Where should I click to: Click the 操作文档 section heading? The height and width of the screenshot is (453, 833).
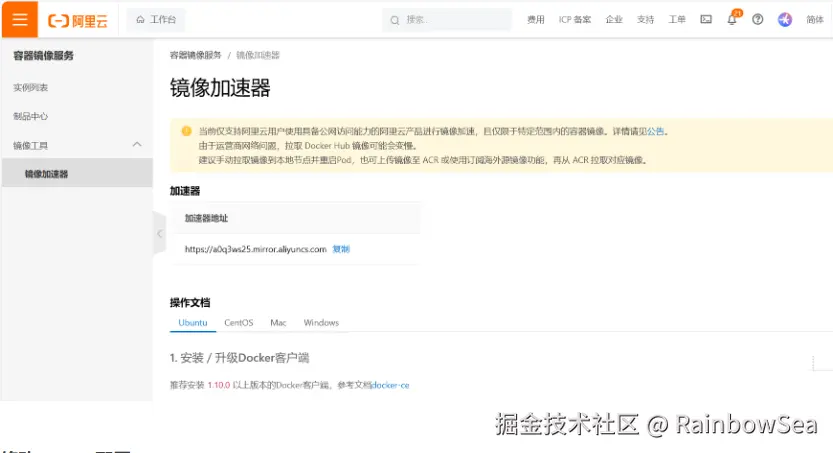pos(190,303)
